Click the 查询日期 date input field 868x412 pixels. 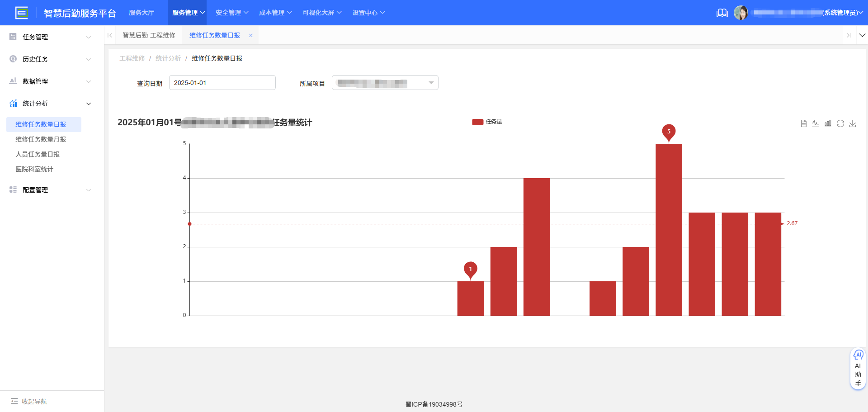(222, 82)
